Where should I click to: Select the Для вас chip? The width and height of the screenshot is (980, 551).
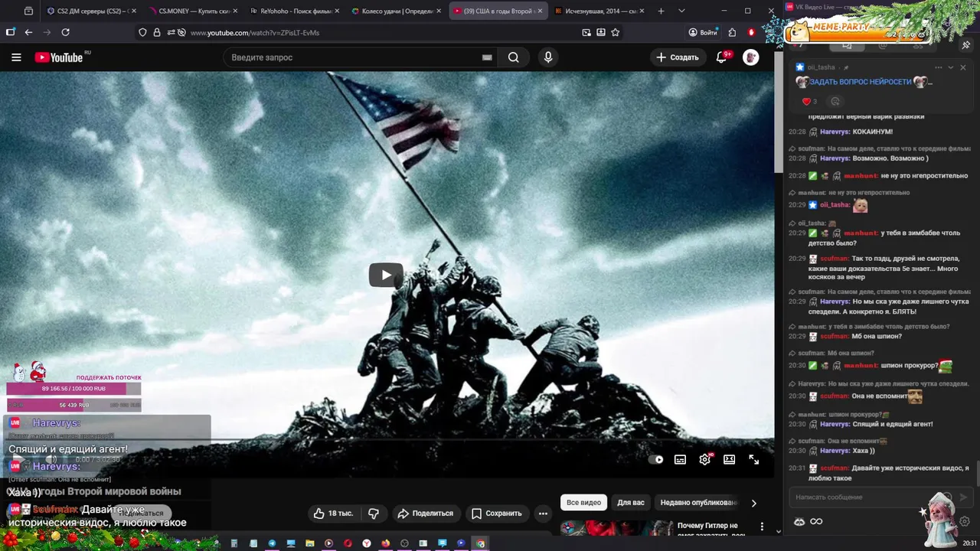pos(631,503)
